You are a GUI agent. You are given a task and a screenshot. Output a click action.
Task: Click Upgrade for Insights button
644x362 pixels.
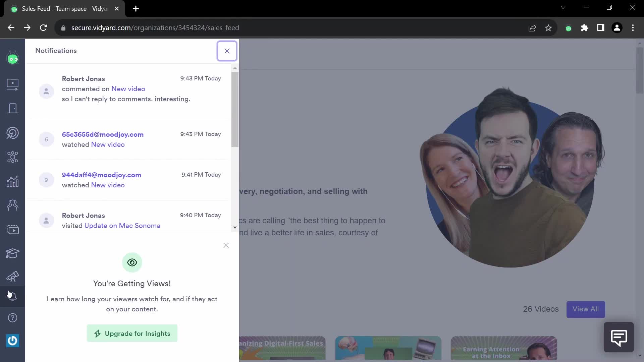pyautogui.click(x=132, y=334)
